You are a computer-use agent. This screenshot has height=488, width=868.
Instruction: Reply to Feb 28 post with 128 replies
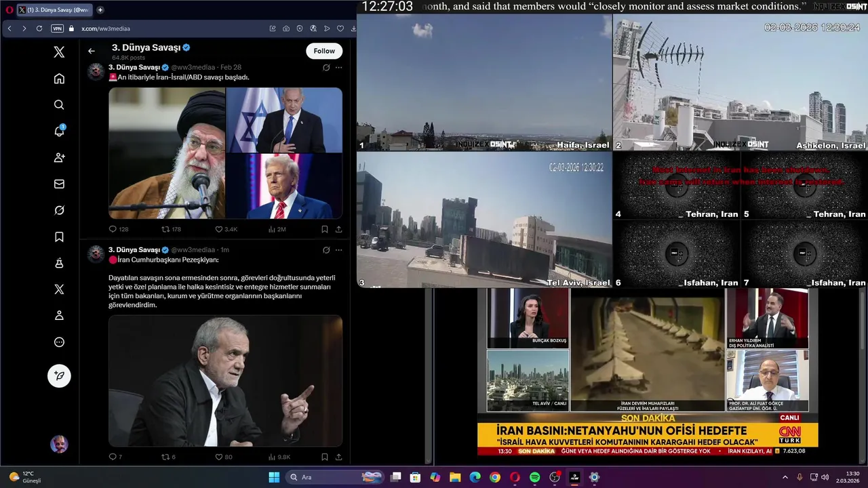point(118,229)
